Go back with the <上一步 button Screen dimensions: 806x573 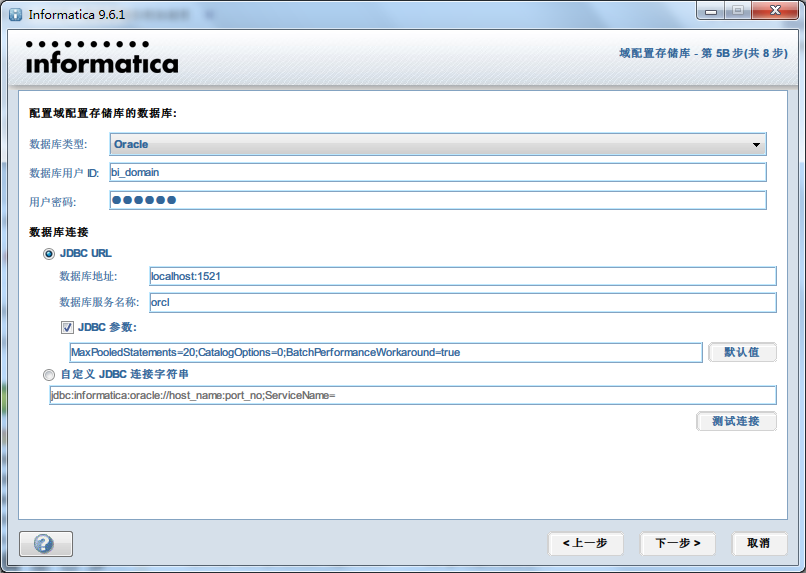(585, 543)
